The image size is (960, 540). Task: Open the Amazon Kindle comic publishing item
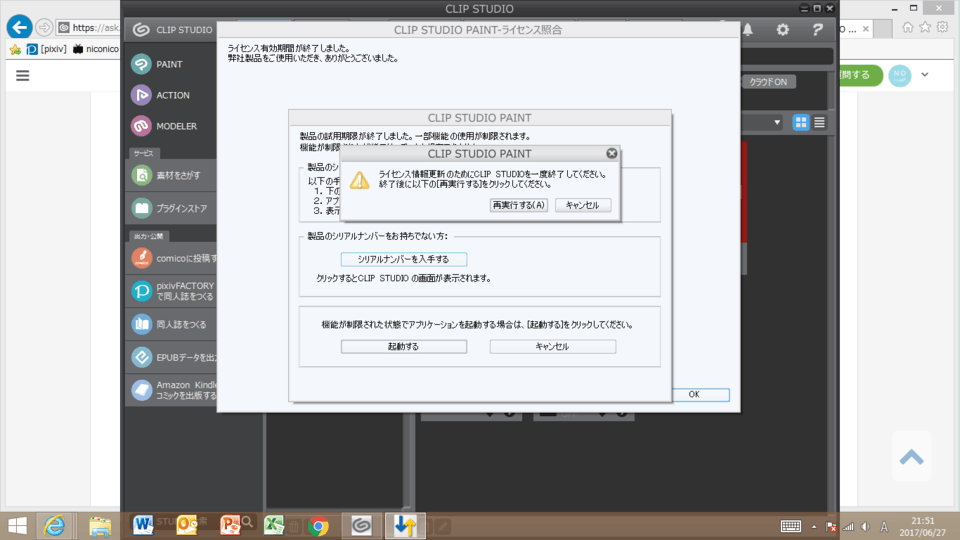142,389
